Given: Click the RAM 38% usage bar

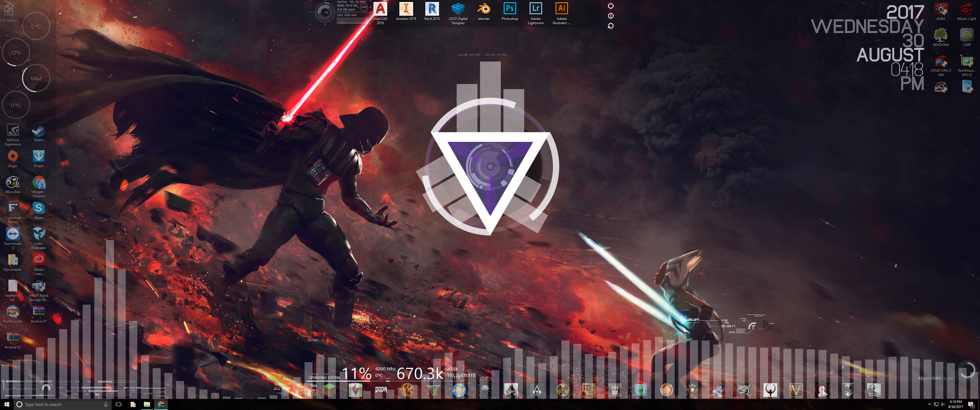Looking at the screenshot, I should point(116,382).
